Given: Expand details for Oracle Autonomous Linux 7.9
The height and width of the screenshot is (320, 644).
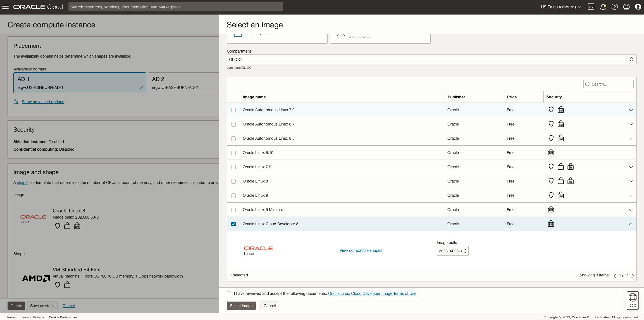Looking at the screenshot, I should (631, 110).
